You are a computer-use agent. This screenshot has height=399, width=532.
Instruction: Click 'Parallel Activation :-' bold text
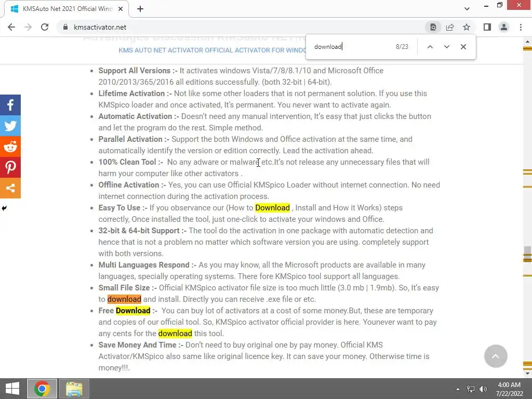click(x=134, y=139)
